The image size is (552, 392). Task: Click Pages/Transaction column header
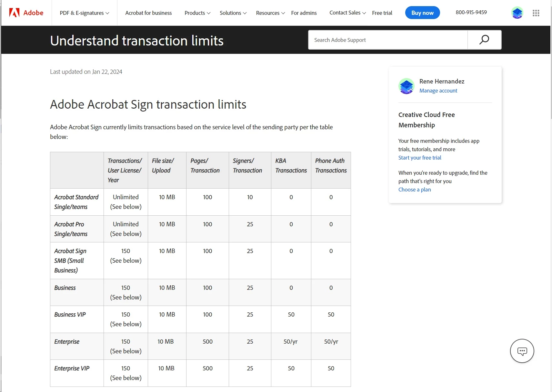coord(207,170)
